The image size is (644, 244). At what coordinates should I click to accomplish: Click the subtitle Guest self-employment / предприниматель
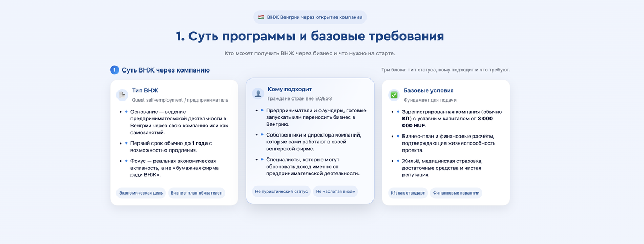pos(180,100)
